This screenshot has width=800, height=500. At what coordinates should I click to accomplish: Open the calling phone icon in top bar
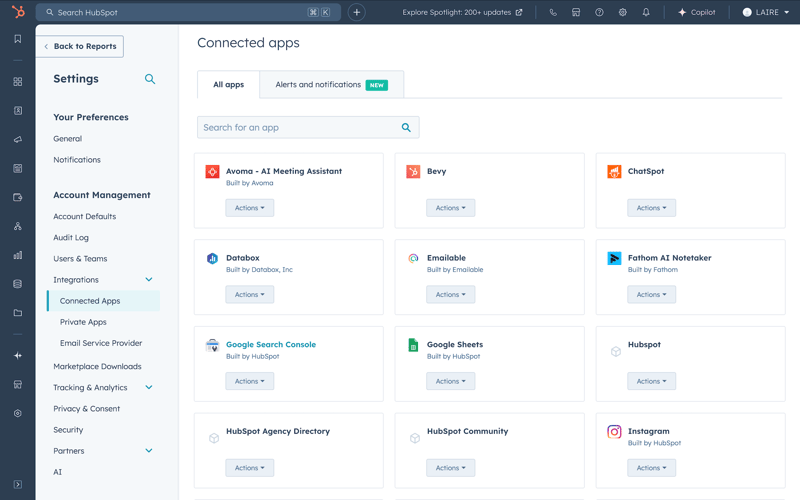(x=553, y=12)
